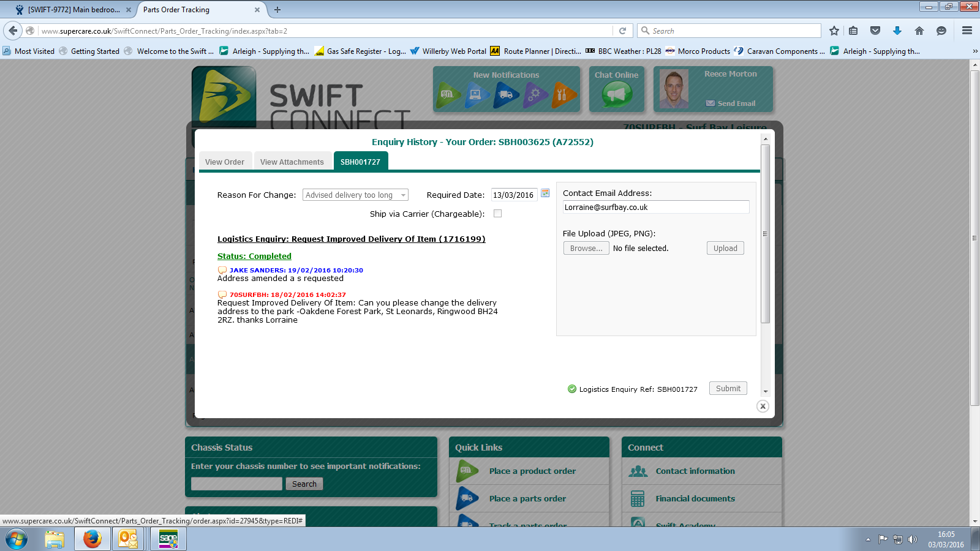Click the Status: Completed link
The width and height of the screenshot is (980, 551).
(x=254, y=256)
